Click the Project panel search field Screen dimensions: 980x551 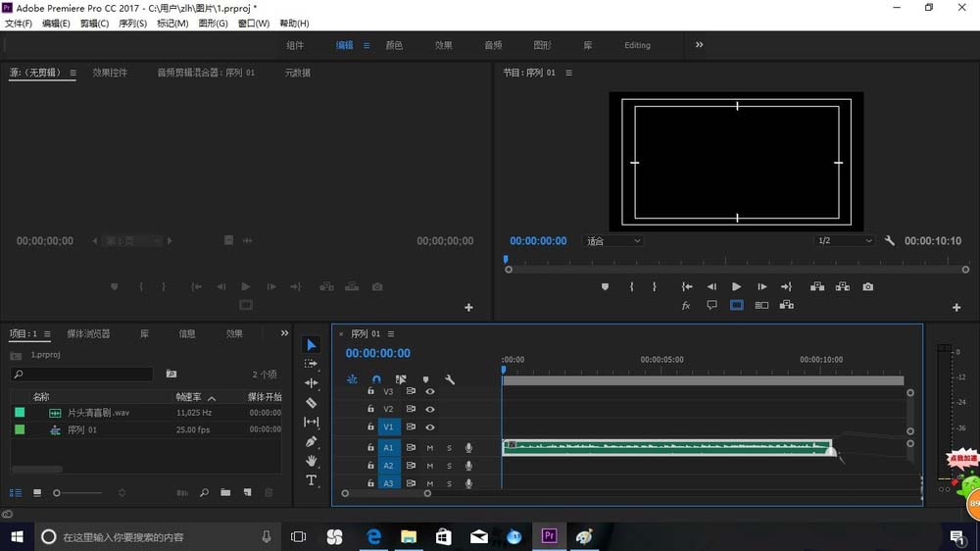point(82,375)
